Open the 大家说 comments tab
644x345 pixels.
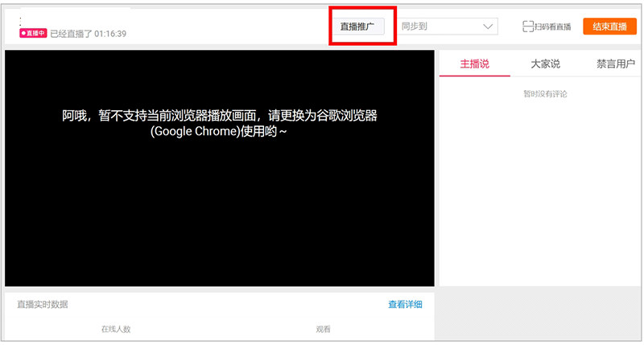(545, 64)
